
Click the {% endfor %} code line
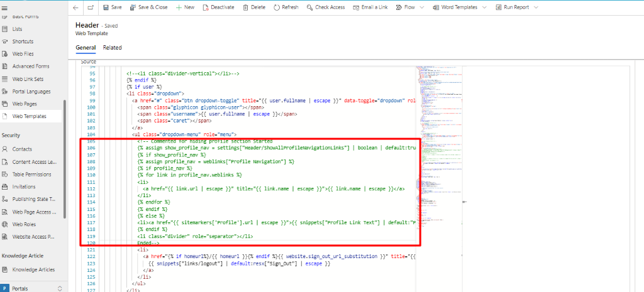pyautogui.click(x=153, y=202)
